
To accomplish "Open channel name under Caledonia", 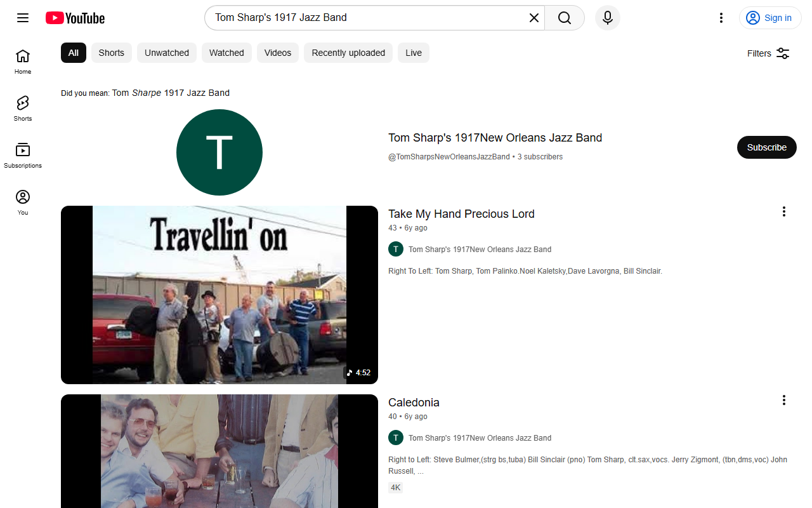I will point(480,438).
